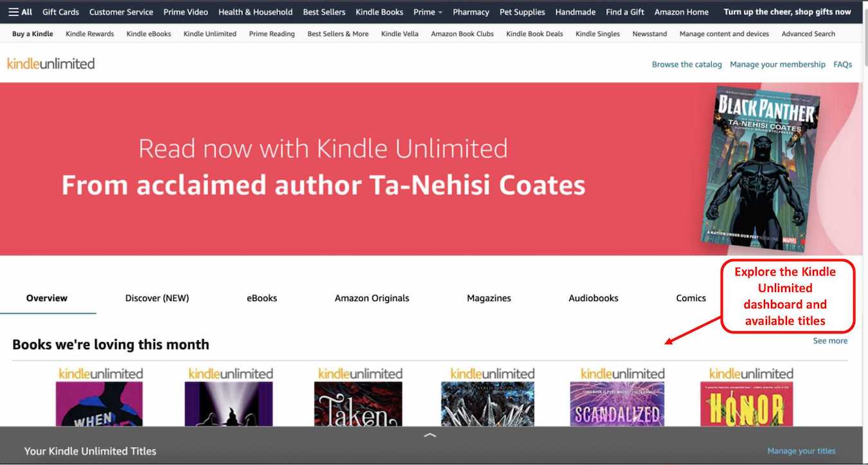Viewport: 868px width, 465px height.
Task: Open the Prime dropdown arrow
Action: click(440, 12)
